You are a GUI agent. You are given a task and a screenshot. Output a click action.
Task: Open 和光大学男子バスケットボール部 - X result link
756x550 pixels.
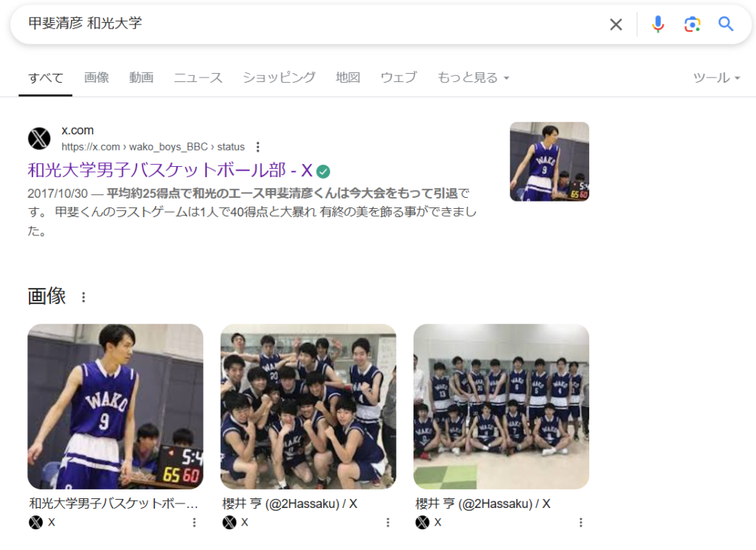click(170, 171)
